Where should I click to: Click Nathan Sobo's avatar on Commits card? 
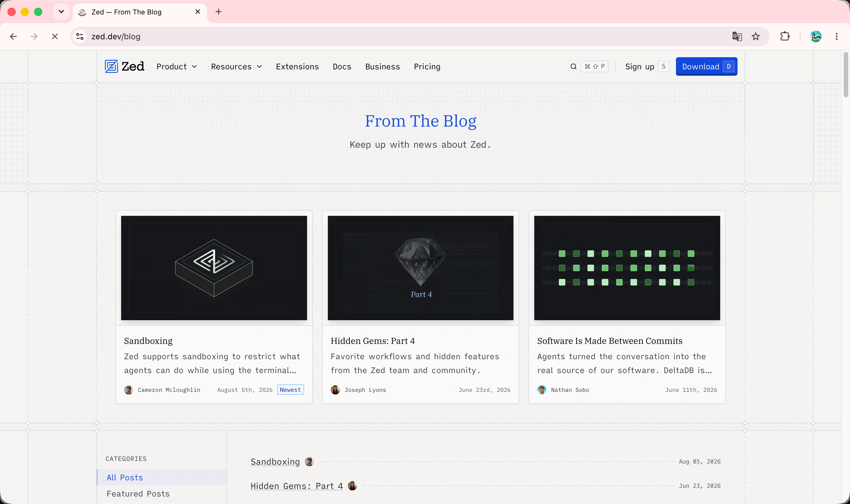pyautogui.click(x=542, y=390)
